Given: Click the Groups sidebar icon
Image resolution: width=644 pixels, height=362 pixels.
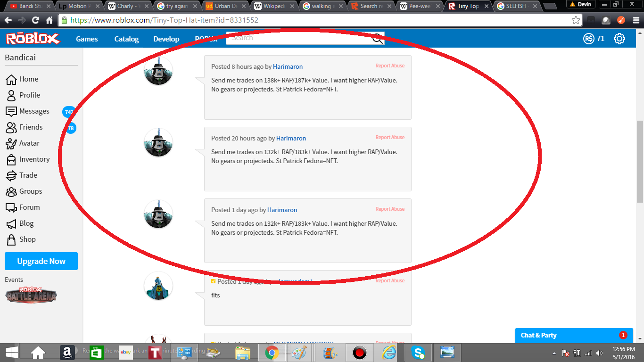Looking at the screenshot, I should click(x=11, y=191).
